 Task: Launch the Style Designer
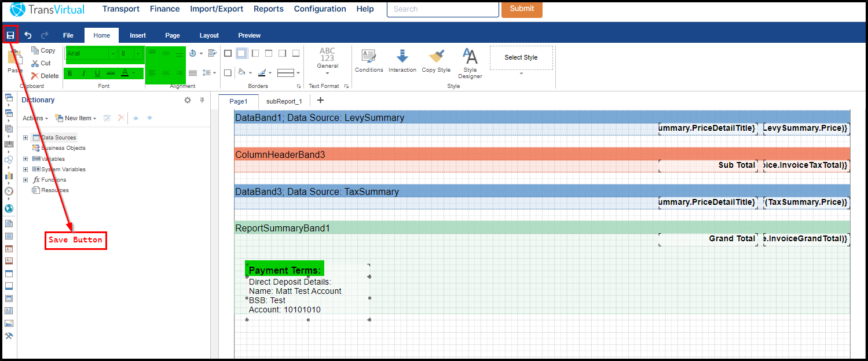click(470, 63)
